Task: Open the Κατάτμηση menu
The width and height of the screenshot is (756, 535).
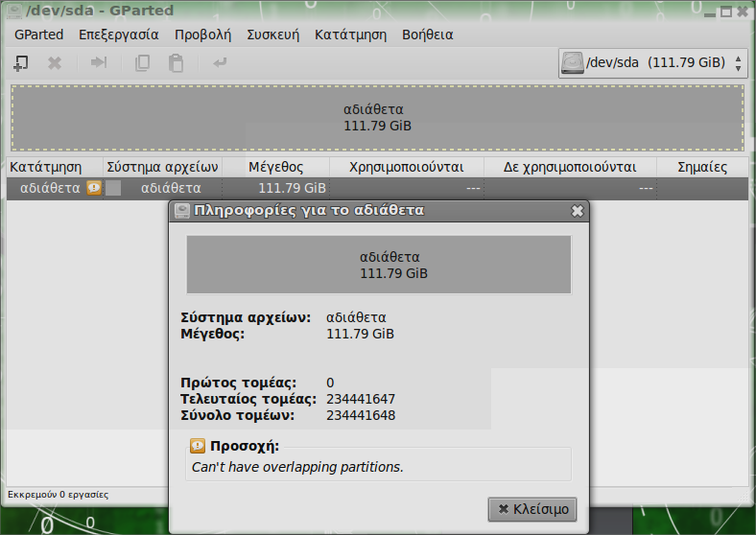Action: (x=350, y=35)
